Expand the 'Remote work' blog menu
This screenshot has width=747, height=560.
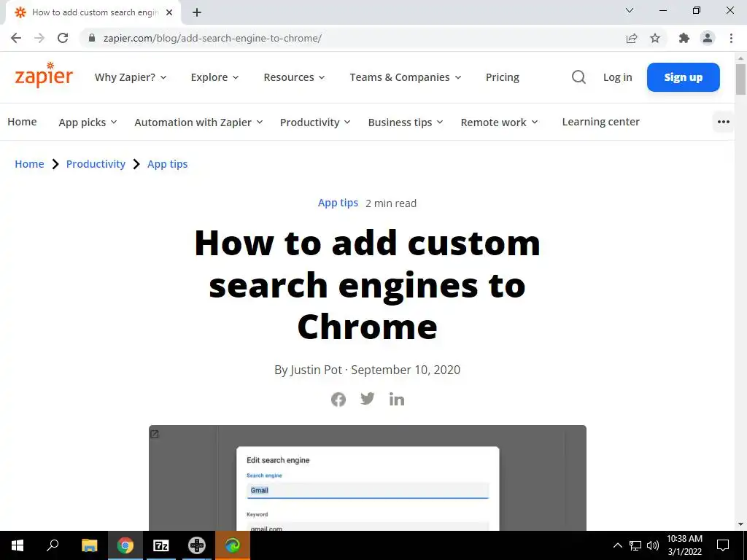[499, 122]
